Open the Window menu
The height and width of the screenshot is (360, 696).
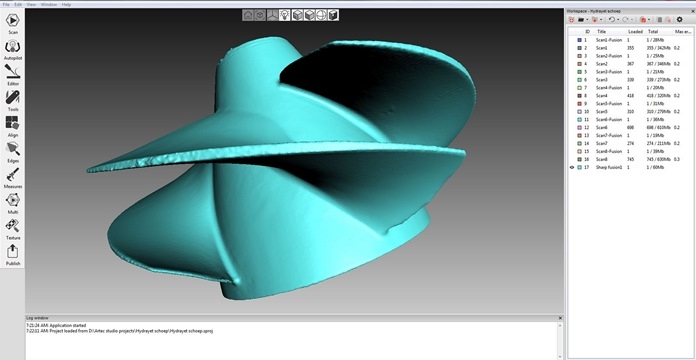coord(49,4)
